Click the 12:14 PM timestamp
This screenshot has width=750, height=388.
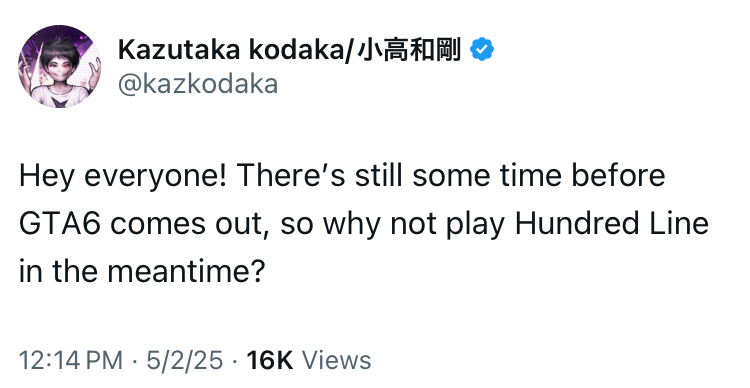coord(71,360)
